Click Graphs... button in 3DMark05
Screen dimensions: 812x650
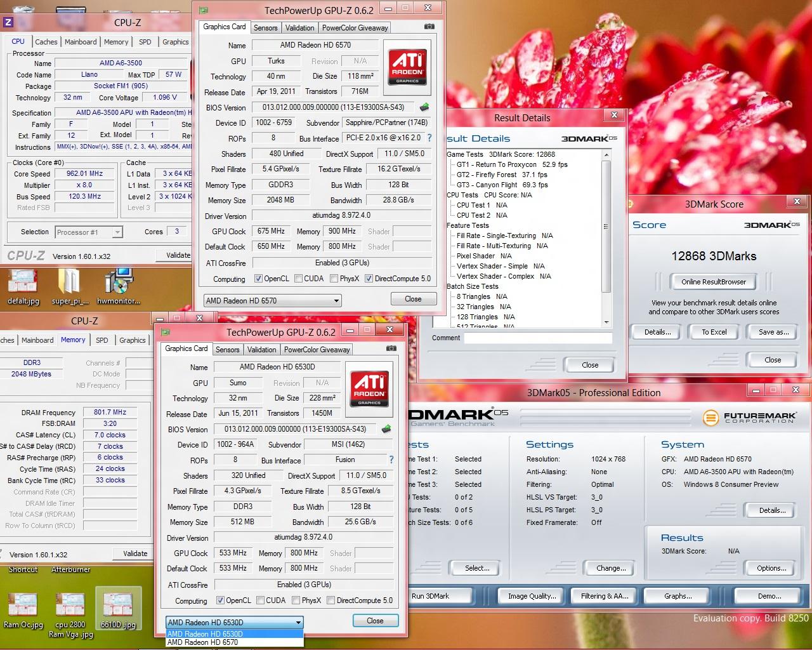678,596
